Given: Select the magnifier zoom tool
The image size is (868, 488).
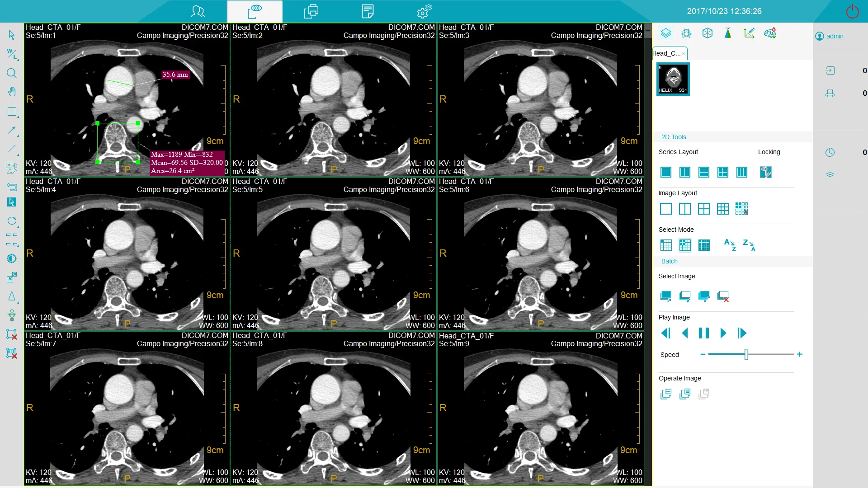Looking at the screenshot, I should 12,73.
